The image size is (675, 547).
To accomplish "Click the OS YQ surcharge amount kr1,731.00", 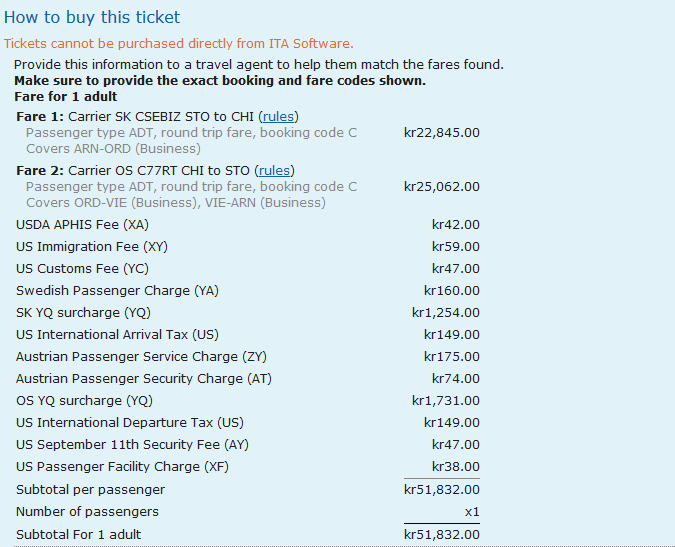I will tap(445, 401).
